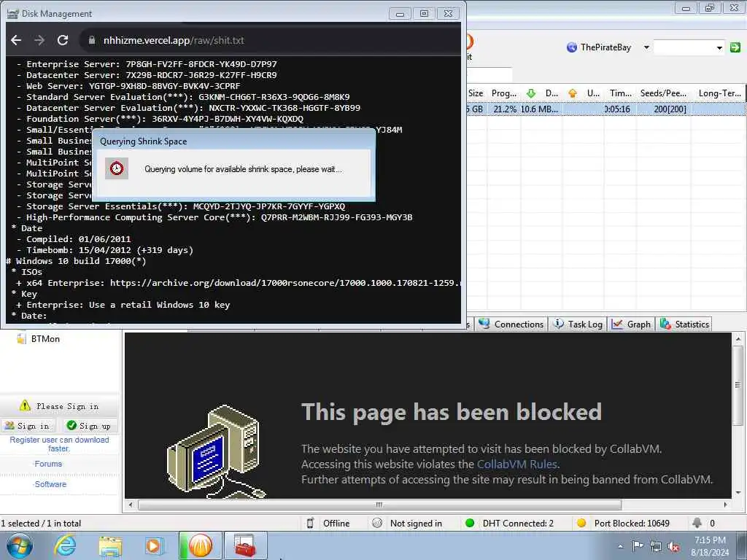Sort by the Tim... column header

pos(620,93)
